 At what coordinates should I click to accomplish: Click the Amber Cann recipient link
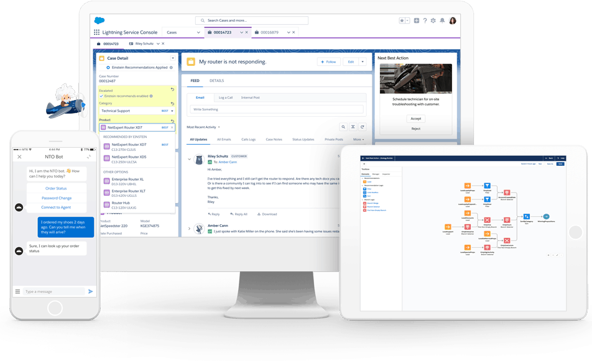[228, 162]
